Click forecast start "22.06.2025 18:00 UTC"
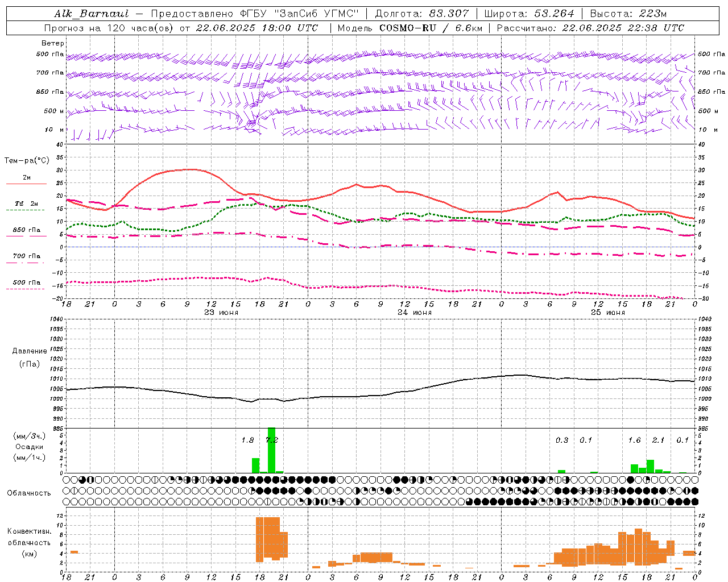 pyautogui.click(x=257, y=28)
